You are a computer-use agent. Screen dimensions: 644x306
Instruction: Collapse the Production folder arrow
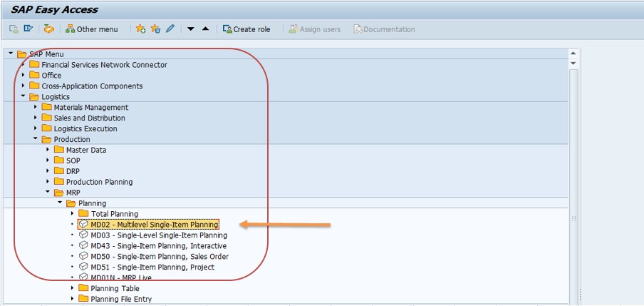(36, 139)
